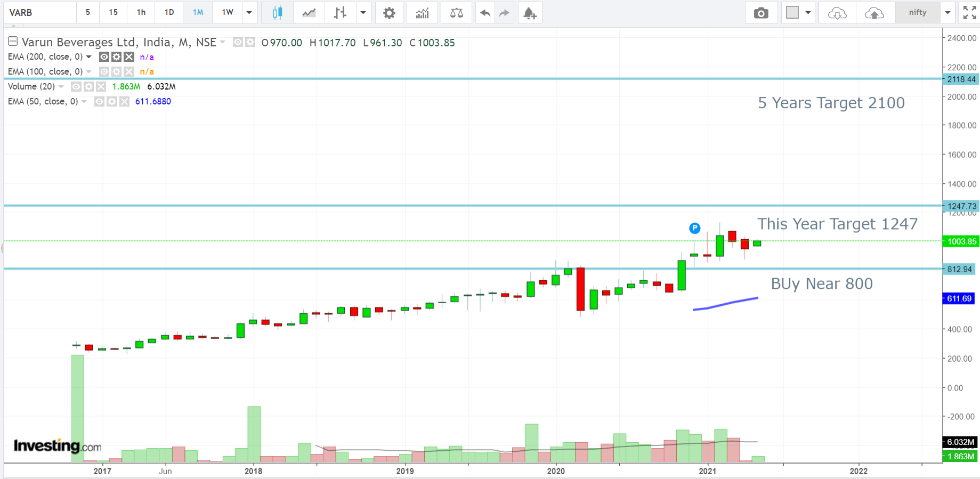Remove the EMA 100 indicator
The image size is (980, 479).
128,71
